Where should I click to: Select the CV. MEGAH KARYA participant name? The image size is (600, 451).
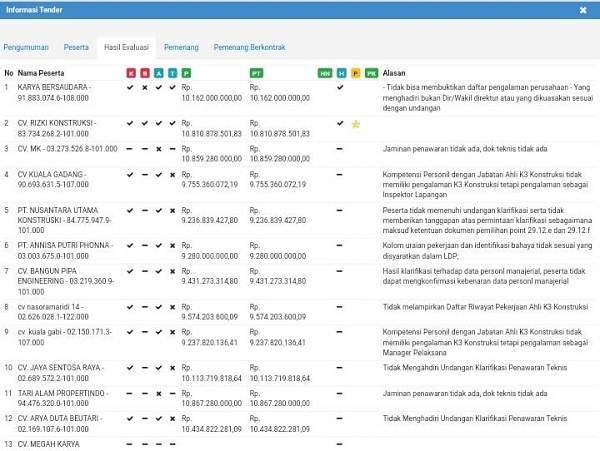click(49, 444)
